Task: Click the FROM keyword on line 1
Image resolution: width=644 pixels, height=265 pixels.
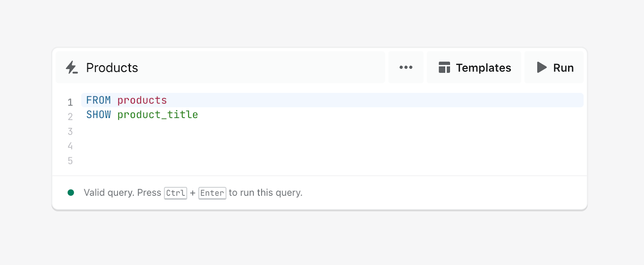Action: 98,100
